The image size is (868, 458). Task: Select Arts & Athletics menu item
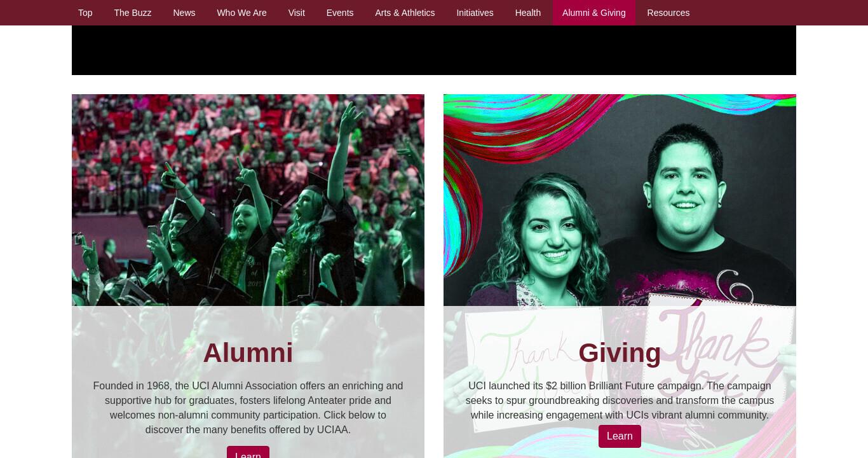(405, 13)
